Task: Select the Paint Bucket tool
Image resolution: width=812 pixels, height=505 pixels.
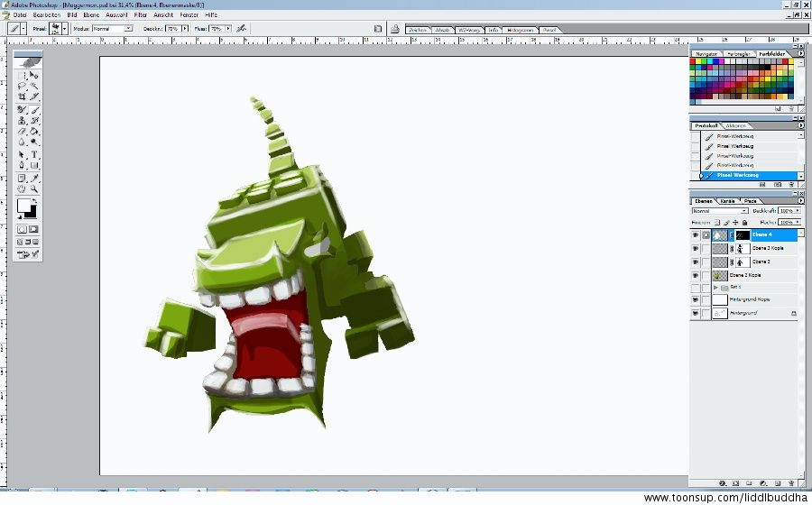Action: 34,132
